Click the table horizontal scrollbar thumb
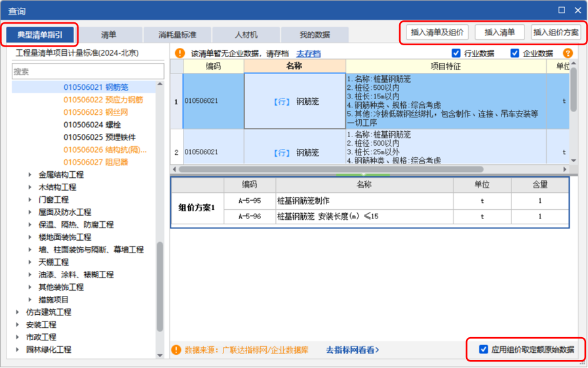Viewport: 588px width, 368px height. point(331,169)
